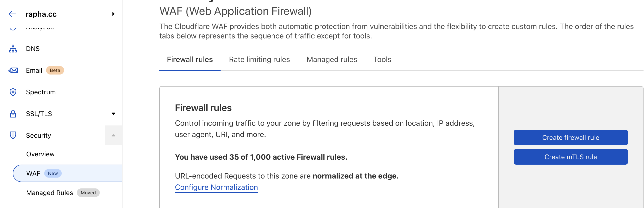Viewport: 644px width, 208px height.
Task: Click the Email envelope icon
Action: pos(13,70)
